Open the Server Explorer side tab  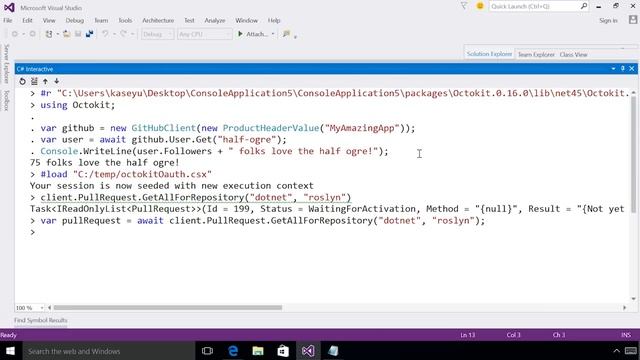click(x=7, y=64)
